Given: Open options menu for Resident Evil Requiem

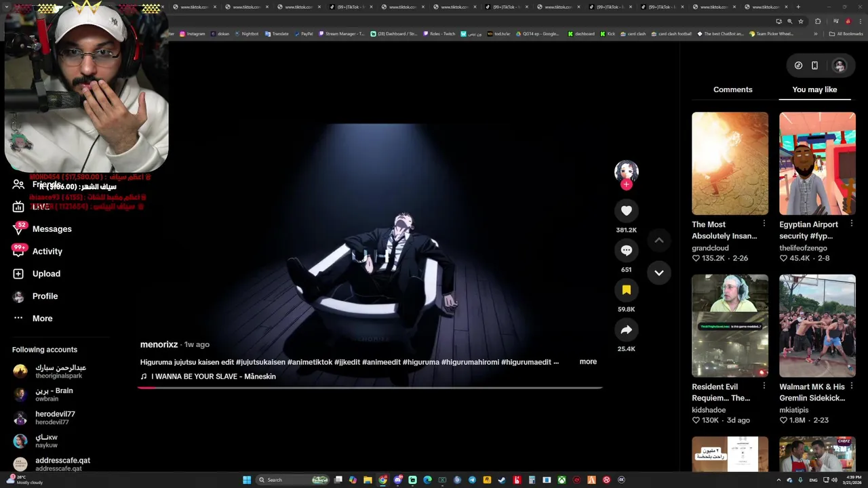Looking at the screenshot, I should (x=764, y=386).
